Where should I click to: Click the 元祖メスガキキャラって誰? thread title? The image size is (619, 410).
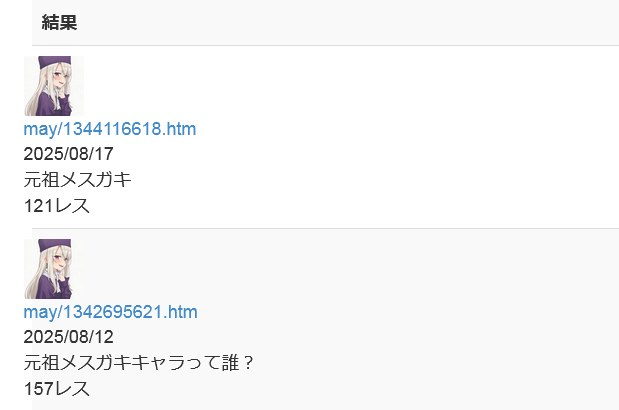coord(138,363)
